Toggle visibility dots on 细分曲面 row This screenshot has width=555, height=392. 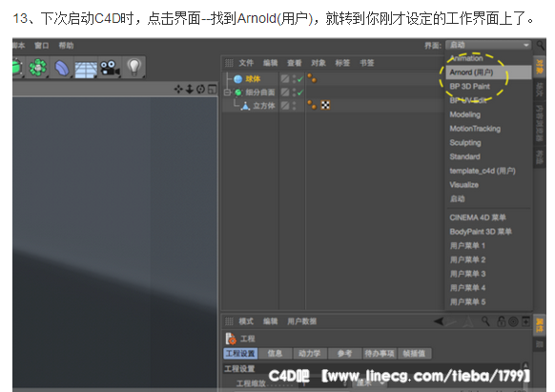point(294,93)
